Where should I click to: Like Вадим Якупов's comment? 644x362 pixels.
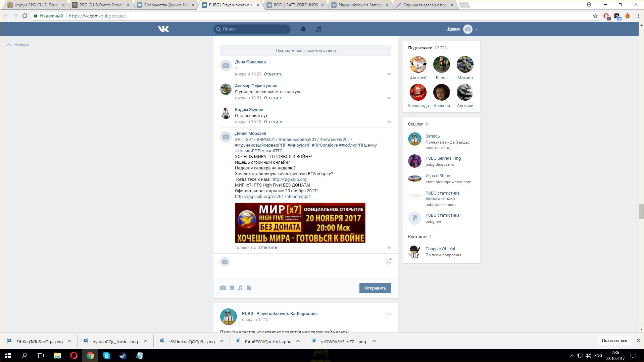pos(389,122)
